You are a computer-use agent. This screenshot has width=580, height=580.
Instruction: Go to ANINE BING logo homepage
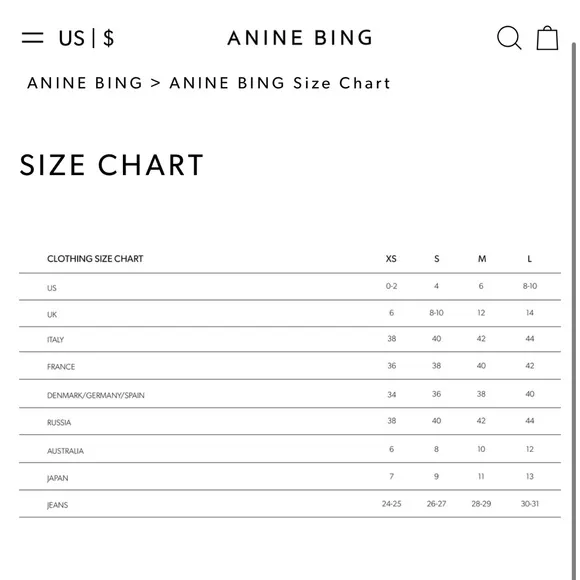click(x=300, y=38)
